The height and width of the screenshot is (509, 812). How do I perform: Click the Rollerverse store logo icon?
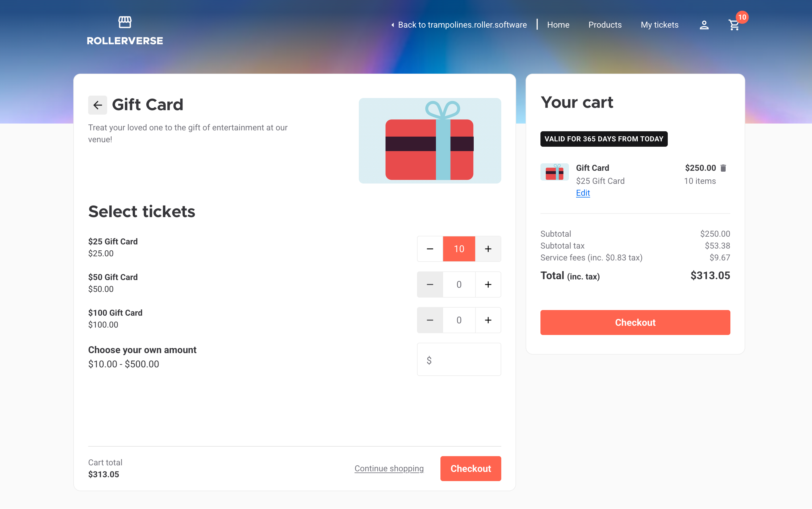[x=125, y=22]
